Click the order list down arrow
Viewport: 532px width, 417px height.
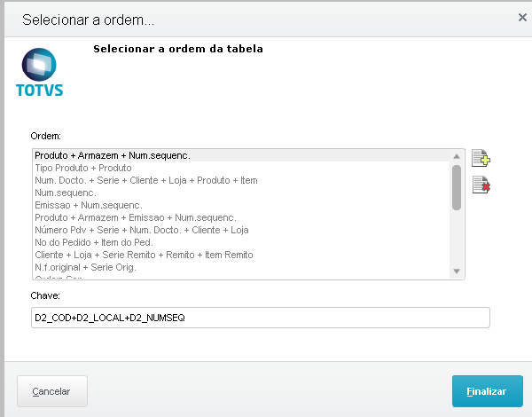click(x=457, y=271)
